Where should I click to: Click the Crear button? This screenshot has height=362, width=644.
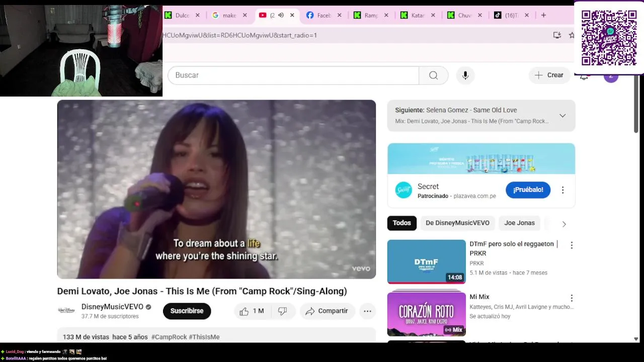549,75
